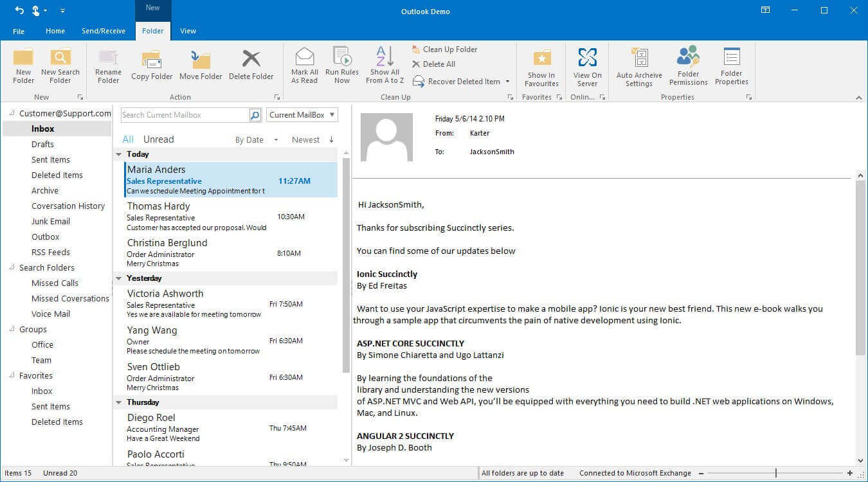Image resolution: width=868 pixels, height=482 pixels.
Task: Open the File menu
Action: click(x=19, y=31)
